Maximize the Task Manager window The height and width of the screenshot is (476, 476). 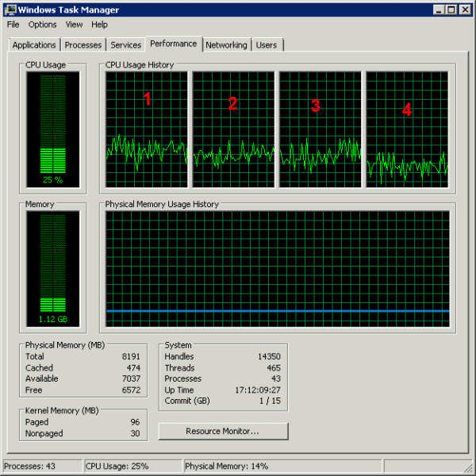451,10
